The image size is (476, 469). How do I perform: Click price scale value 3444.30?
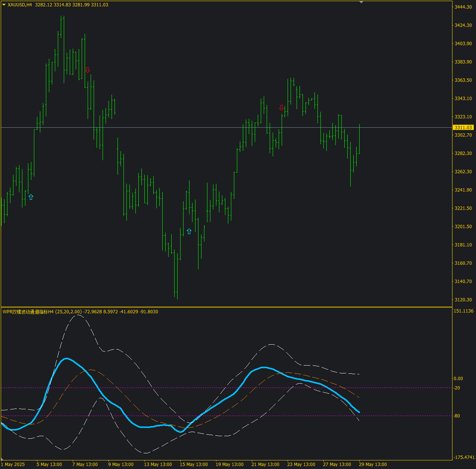click(x=463, y=7)
